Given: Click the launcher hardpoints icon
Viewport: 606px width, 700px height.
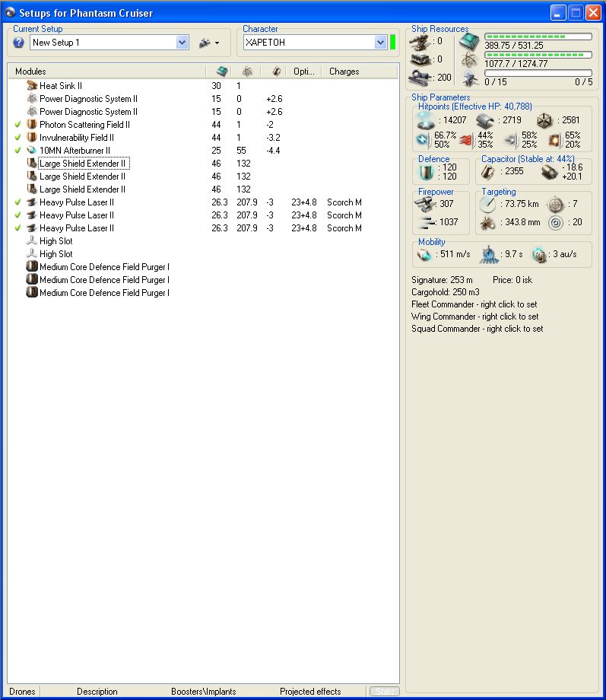Looking at the screenshot, I should coord(420,59).
